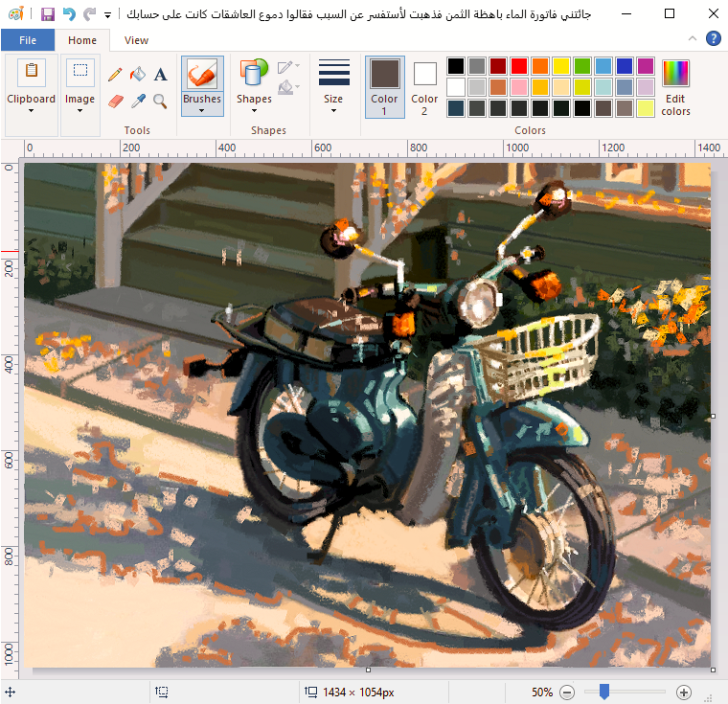Click Edit colors rainbow icon
Viewport: 728px width, 704px height.
(675, 73)
